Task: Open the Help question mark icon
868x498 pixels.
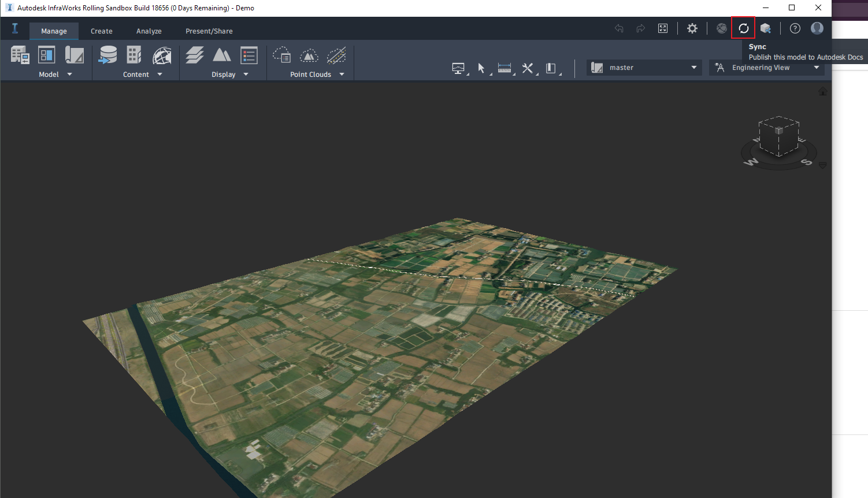Action: point(795,28)
